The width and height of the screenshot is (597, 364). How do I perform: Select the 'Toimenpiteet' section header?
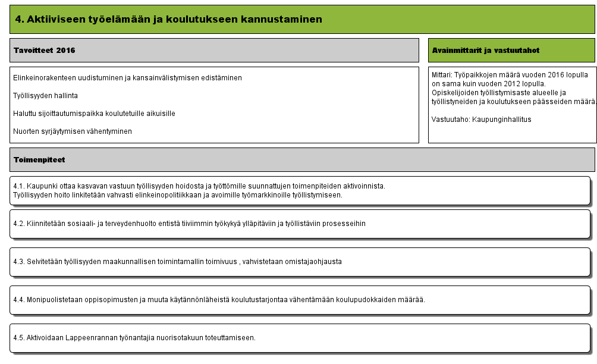pos(302,159)
